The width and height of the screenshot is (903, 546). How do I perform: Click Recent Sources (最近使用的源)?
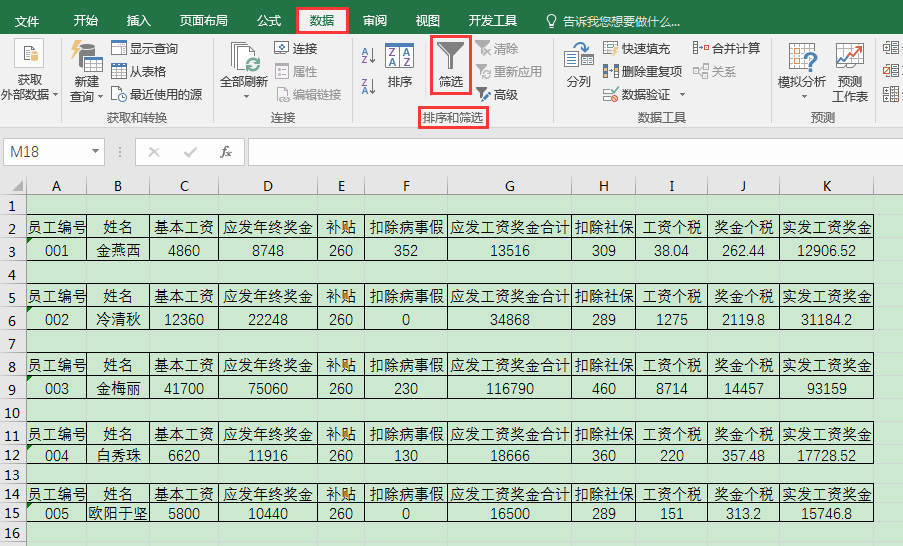coord(156,94)
